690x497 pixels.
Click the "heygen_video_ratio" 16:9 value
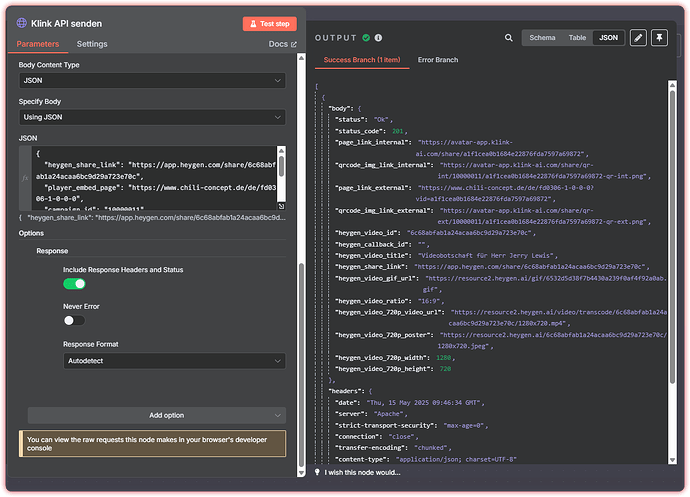pyautogui.click(x=430, y=301)
